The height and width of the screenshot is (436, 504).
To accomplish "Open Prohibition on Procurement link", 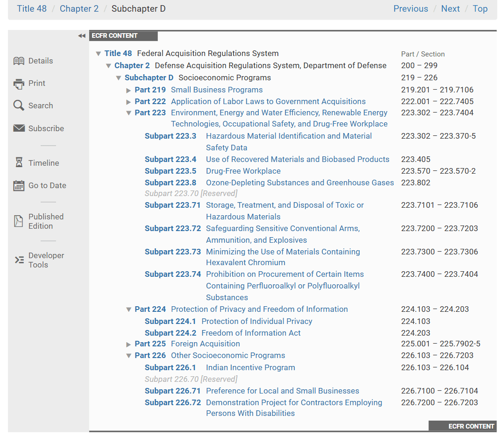I will (x=285, y=286).
